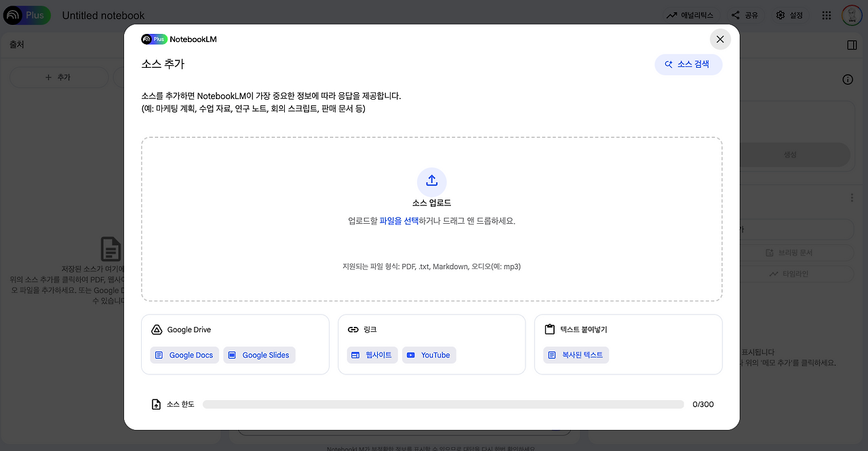This screenshot has width=868, height=451.
Task: Open the 공유 share option
Action: (x=745, y=15)
